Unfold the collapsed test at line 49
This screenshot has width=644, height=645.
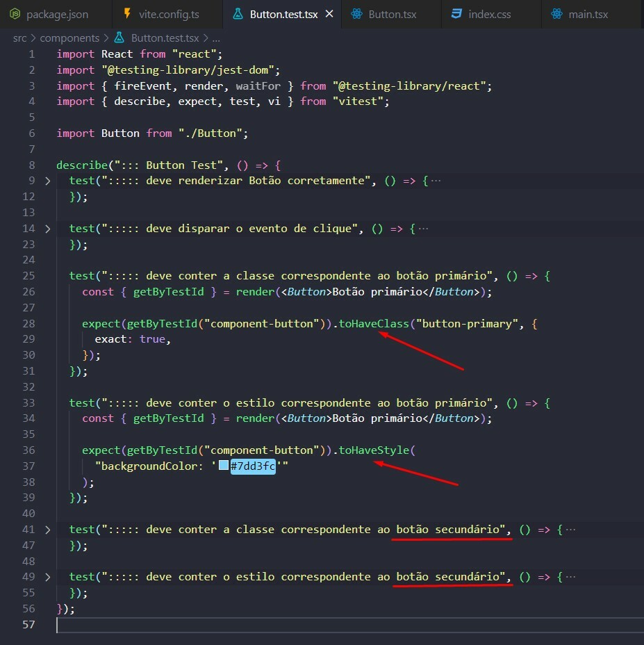point(47,577)
